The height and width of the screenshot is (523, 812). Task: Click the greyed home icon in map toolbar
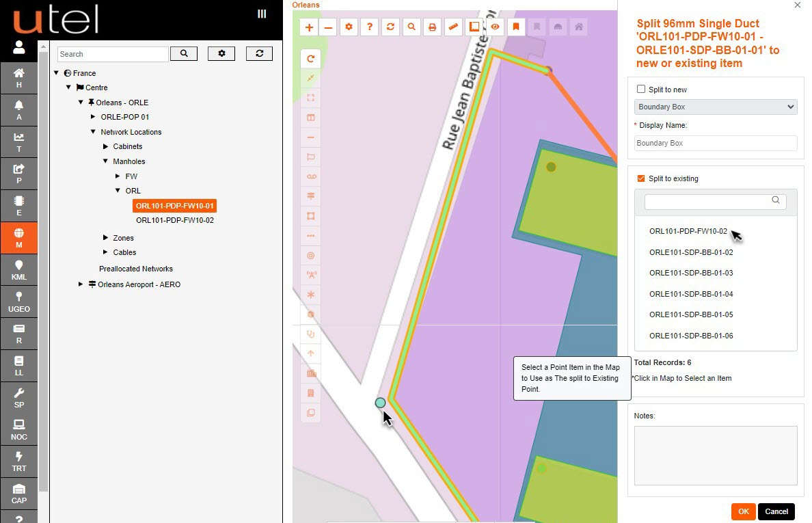click(x=579, y=27)
